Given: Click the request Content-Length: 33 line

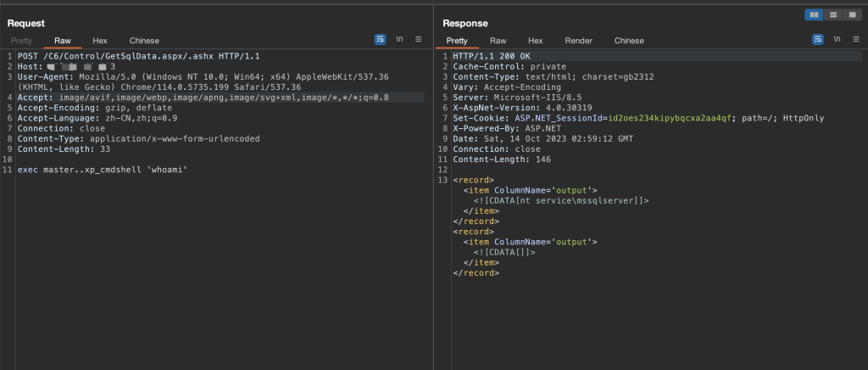Looking at the screenshot, I should [x=64, y=149].
